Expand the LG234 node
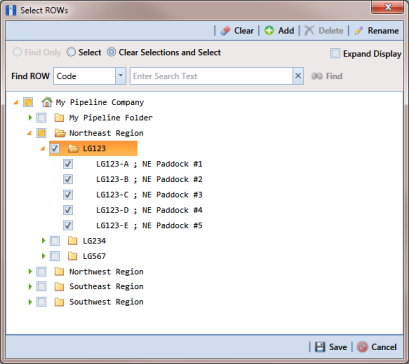The width and height of the screenshot is (409, 364). click(43, 241)
